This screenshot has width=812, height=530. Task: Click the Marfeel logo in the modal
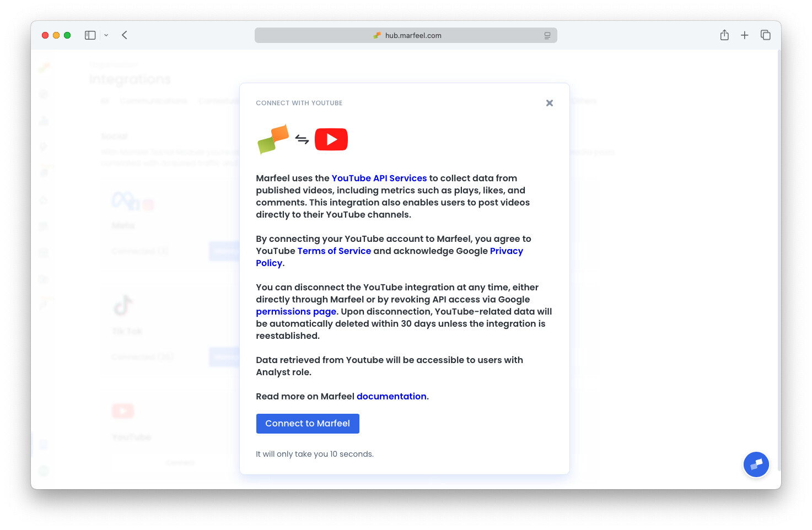(273, 139)
